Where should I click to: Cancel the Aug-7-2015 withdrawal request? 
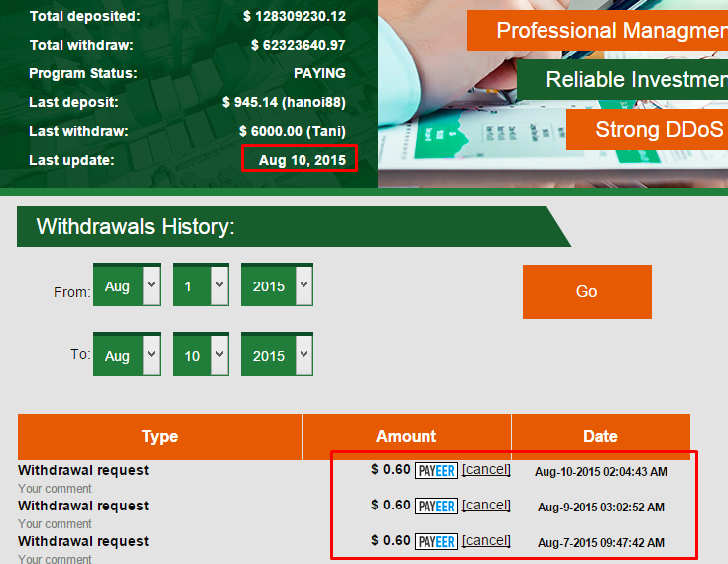[486, 541]
